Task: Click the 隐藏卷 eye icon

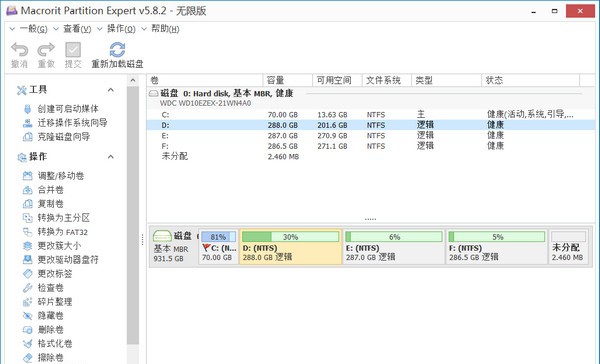Action: [28, 315]
